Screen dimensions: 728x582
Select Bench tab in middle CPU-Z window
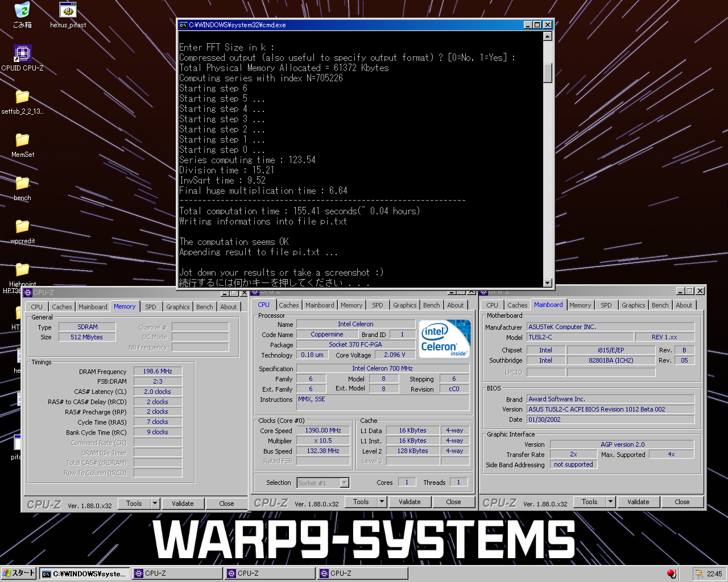tap(432, 305)
